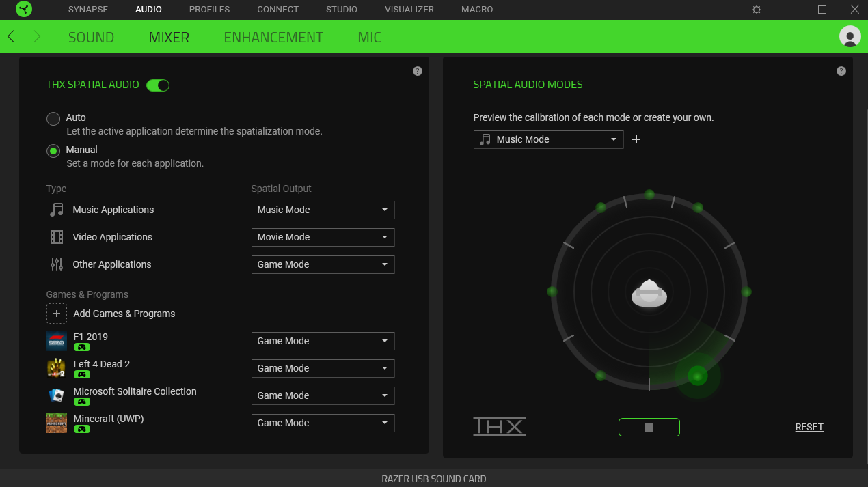Click the gamepad badge under F1 2019
This screenshot has width=868, height=487.
[x=82, y=347]
